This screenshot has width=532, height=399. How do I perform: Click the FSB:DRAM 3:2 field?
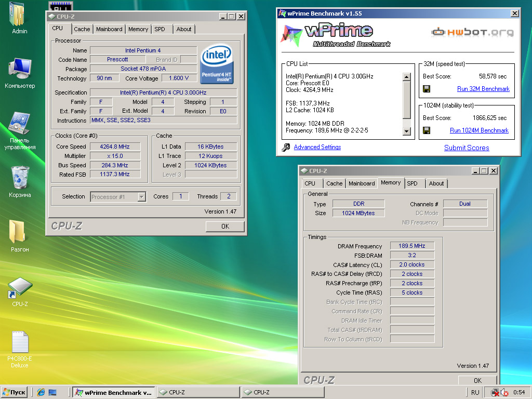coord(412,255)
